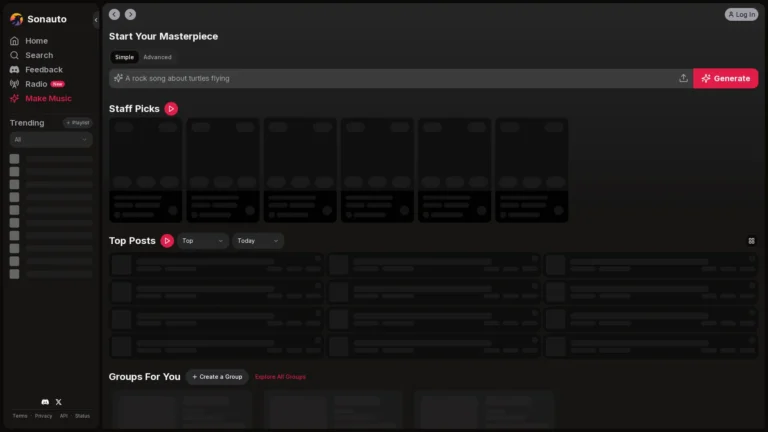768x432 pixels.
Task: Click the Log In button
Action: click(741, 14)
